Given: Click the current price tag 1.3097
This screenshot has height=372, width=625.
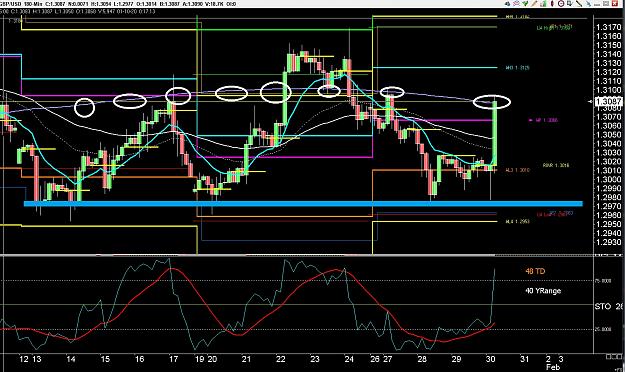Looking at the screenshot, I should [608, 102].
